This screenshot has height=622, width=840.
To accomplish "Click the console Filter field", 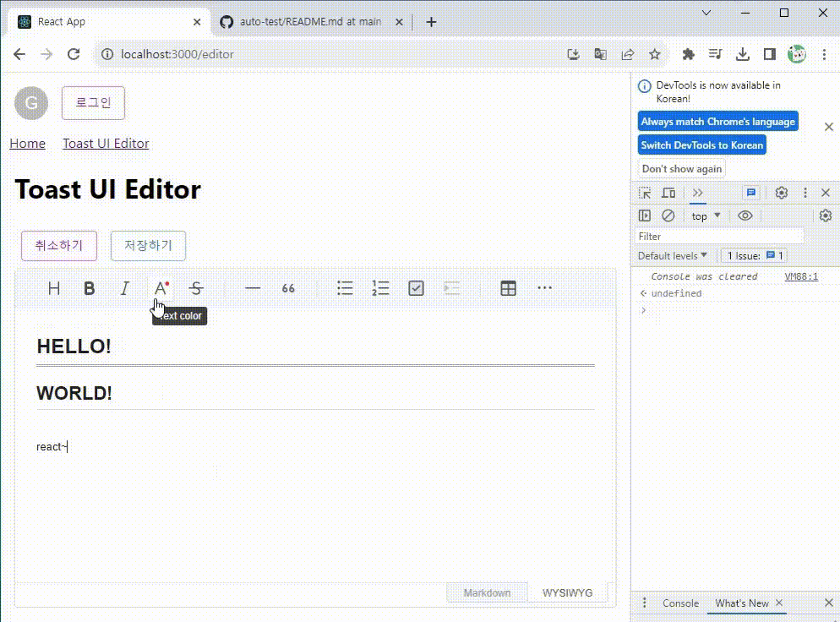I will [x=719, y=237].
